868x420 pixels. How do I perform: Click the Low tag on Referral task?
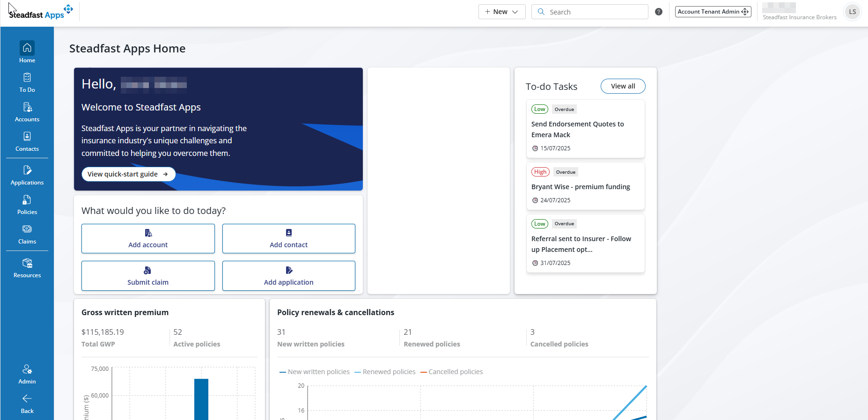tap(540, 224)
